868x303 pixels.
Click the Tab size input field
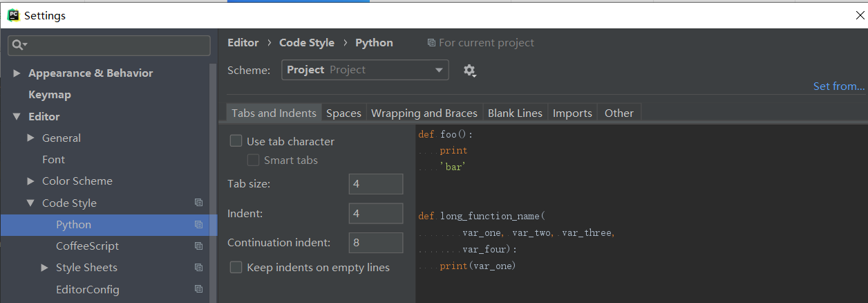(376, 184)
